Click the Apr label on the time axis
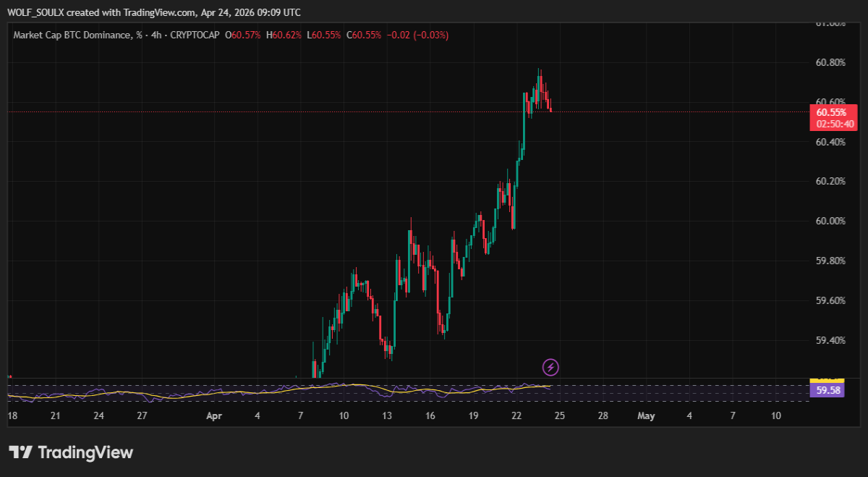This screenshot has width=868, height=477. (213, 416)
